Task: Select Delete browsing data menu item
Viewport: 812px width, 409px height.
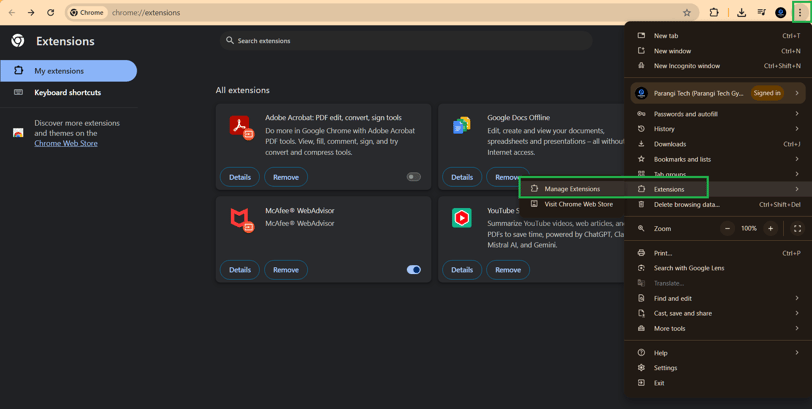Action: click(718, 204)
